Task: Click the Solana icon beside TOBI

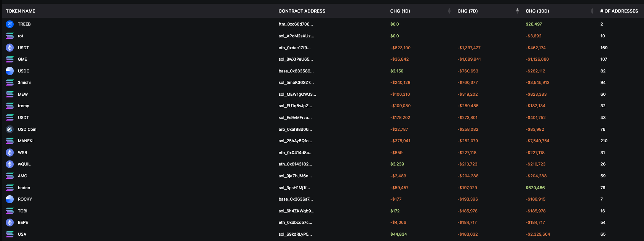Action: pos(10,211)
